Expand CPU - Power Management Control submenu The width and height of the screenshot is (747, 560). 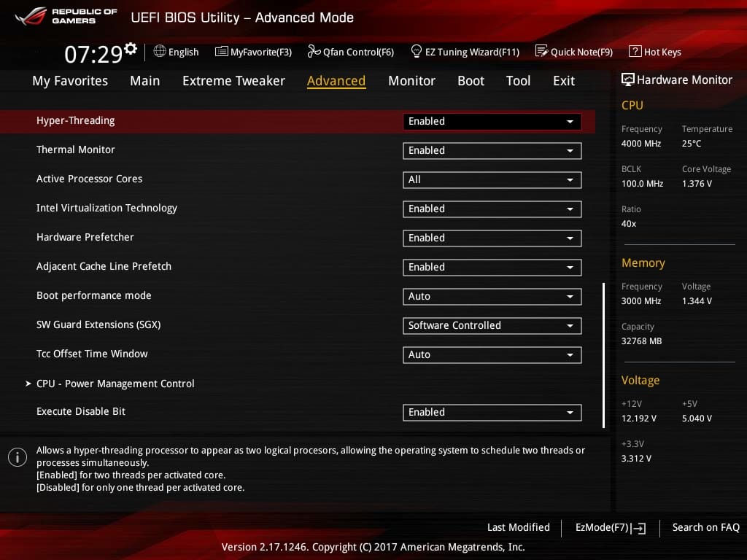pos(115,384)
